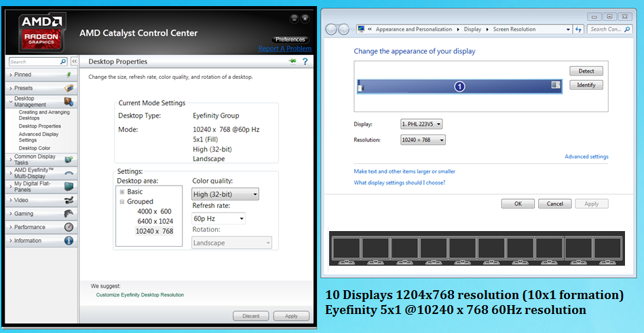Expand the Performance category

(x=11, y=228)
